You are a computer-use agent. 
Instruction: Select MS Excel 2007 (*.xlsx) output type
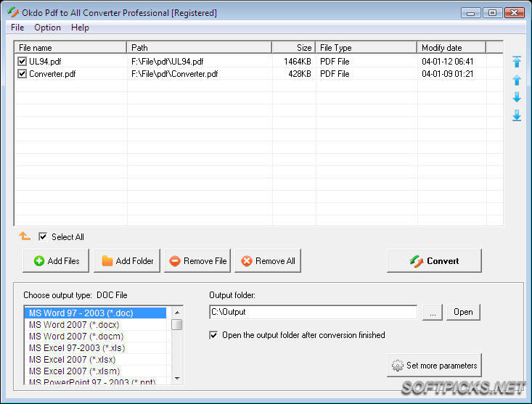pos(95,359)
